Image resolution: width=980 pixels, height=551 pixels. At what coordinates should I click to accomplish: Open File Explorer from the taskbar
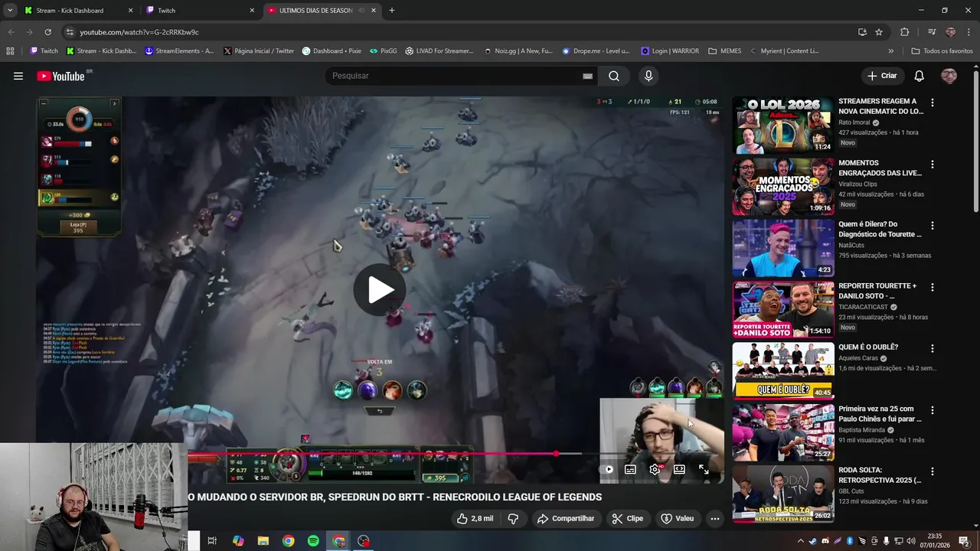263,541
